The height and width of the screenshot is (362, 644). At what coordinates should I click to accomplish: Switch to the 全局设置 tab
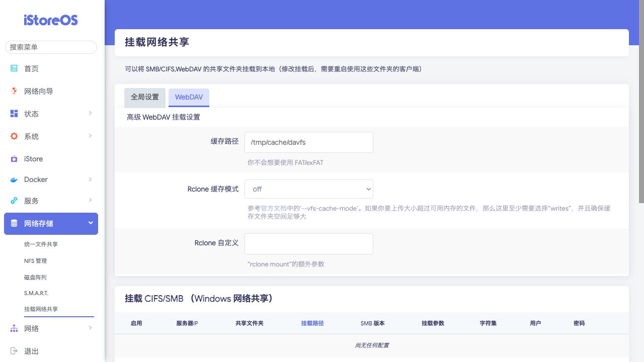(145, 98)
